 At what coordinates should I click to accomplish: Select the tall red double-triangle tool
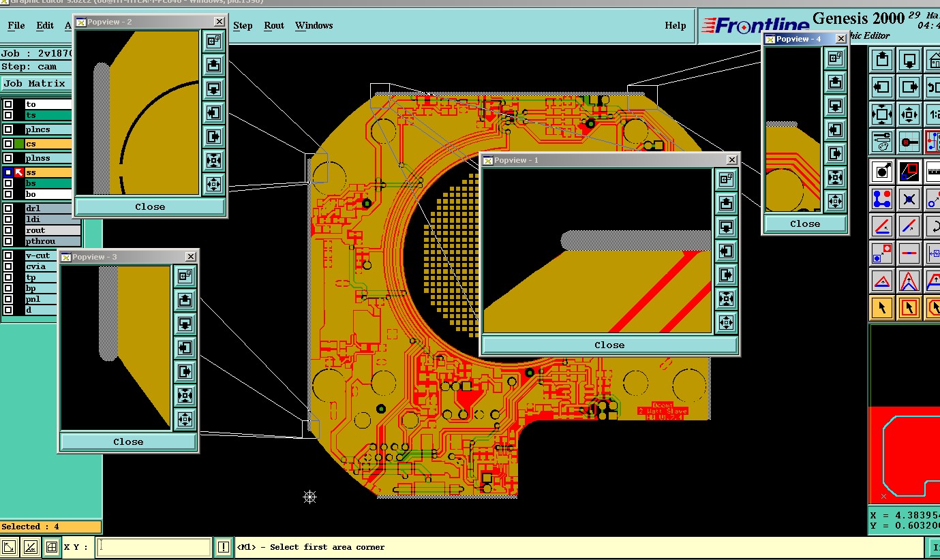[x=910, y=280]
